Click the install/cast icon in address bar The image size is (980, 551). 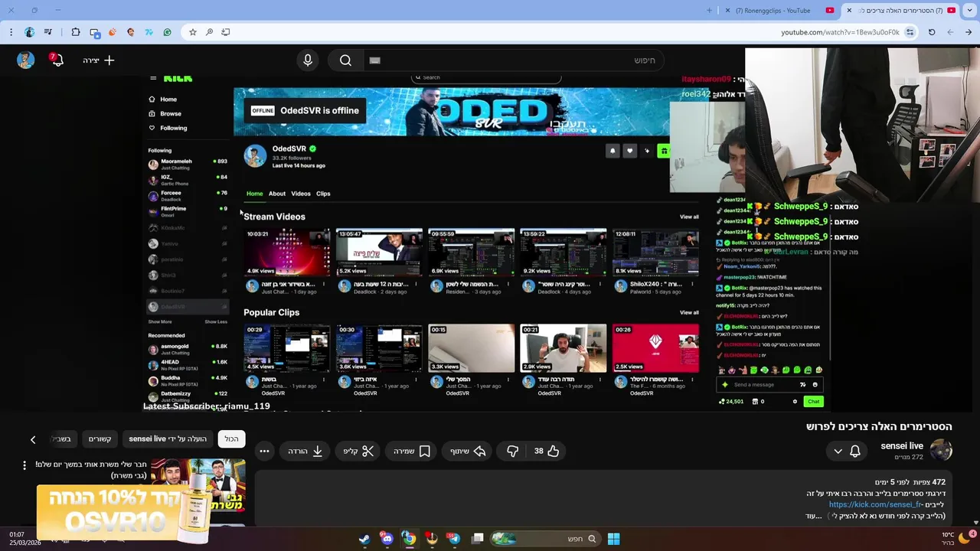226,32
